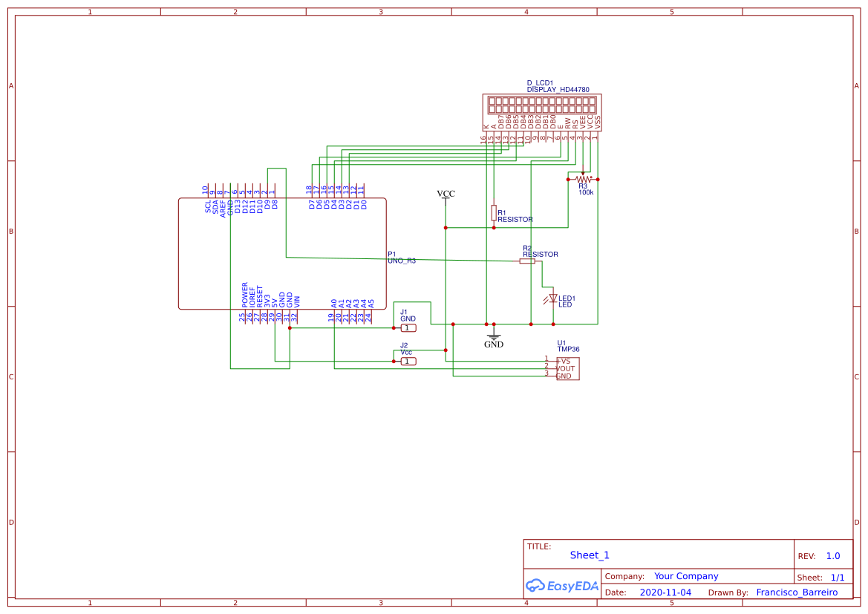Select the VCC power net label
Viewport: 868px width, 614px height.
446,193
